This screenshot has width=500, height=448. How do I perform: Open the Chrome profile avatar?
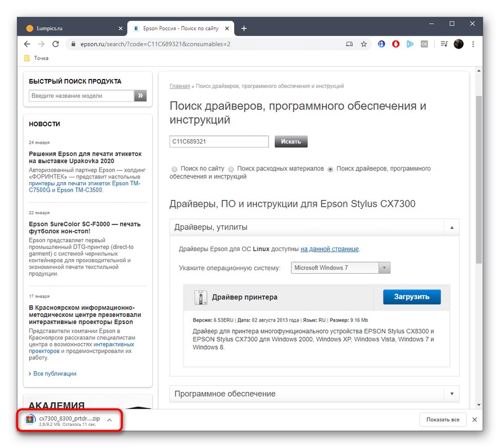click(458, 44)
